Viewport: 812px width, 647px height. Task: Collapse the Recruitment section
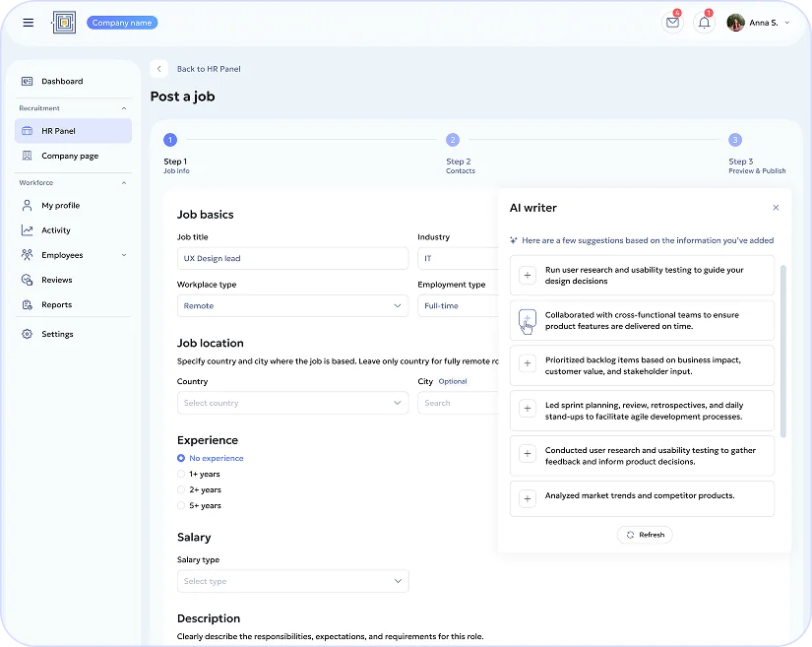124,108
